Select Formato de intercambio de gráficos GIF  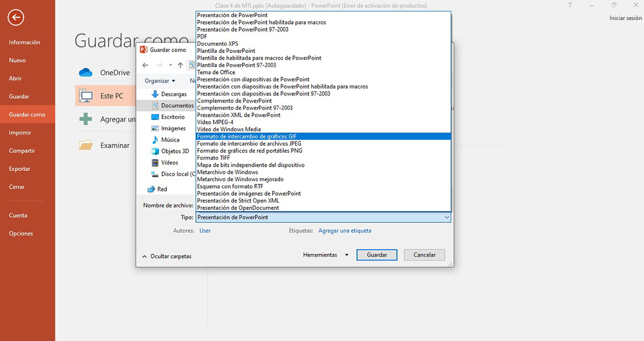247,136
